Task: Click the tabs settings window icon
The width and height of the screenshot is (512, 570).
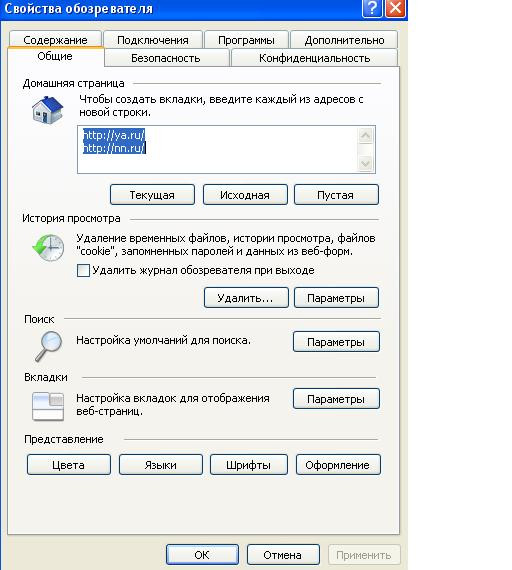Action: point(48,406)
